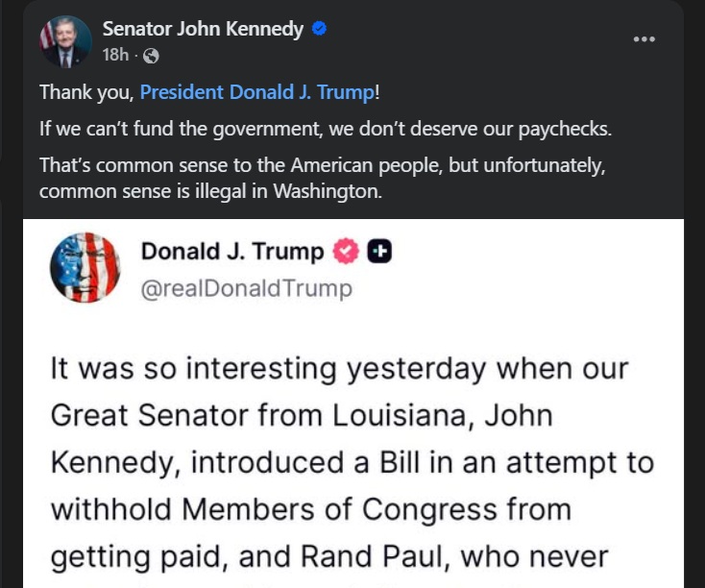705x588 pixels.
Task: Click the Donald J. Trump display name
Action: tap(232, 252)
